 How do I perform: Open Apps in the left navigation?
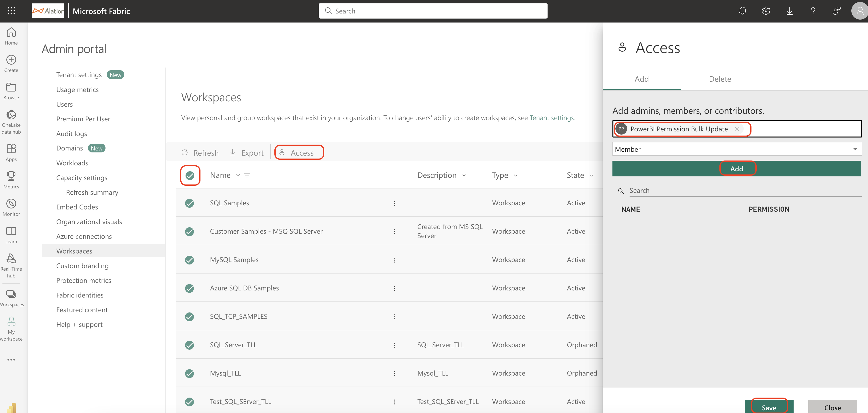pyautogui.click(x=11, y=153)
